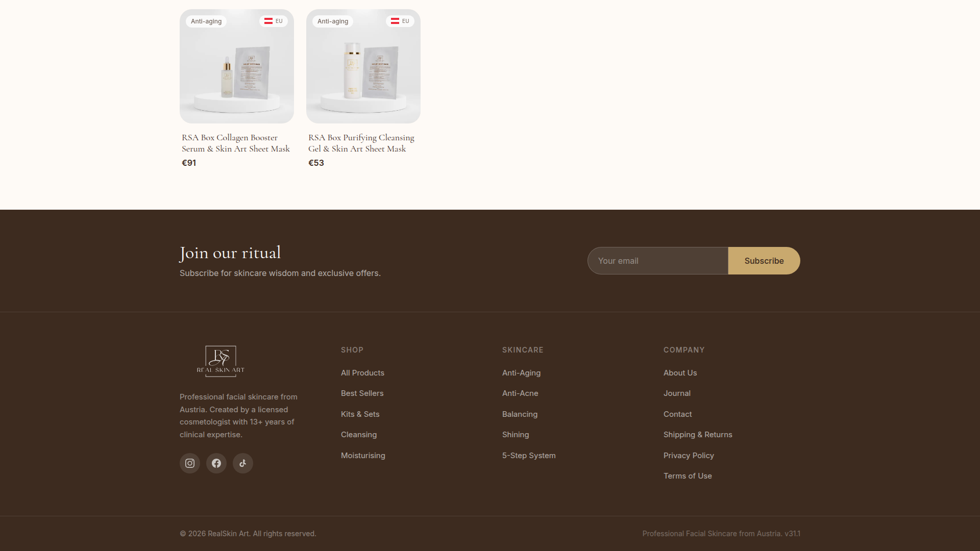This screenshot has height=551, width=980.
Task: Open the 5-Step System page
Action: 529,455
